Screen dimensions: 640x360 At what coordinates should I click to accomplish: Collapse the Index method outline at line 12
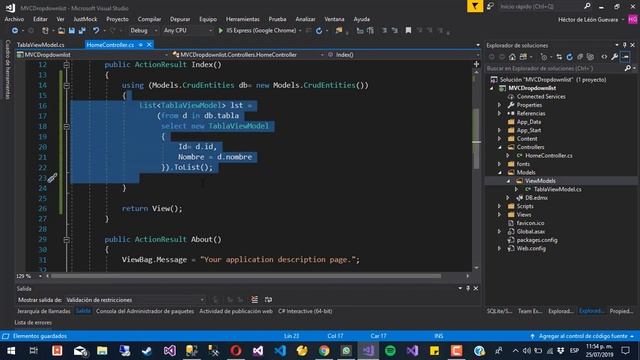coord(67,65)
